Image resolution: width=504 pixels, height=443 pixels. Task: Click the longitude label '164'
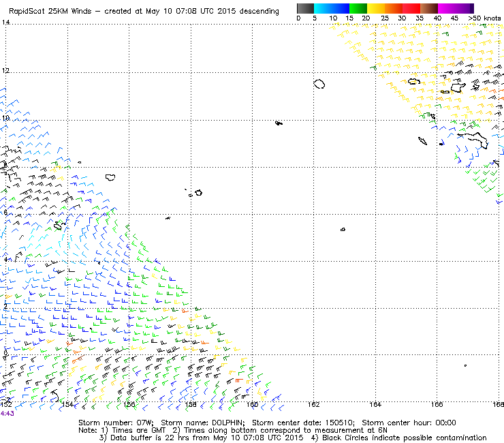coord(375,404)
